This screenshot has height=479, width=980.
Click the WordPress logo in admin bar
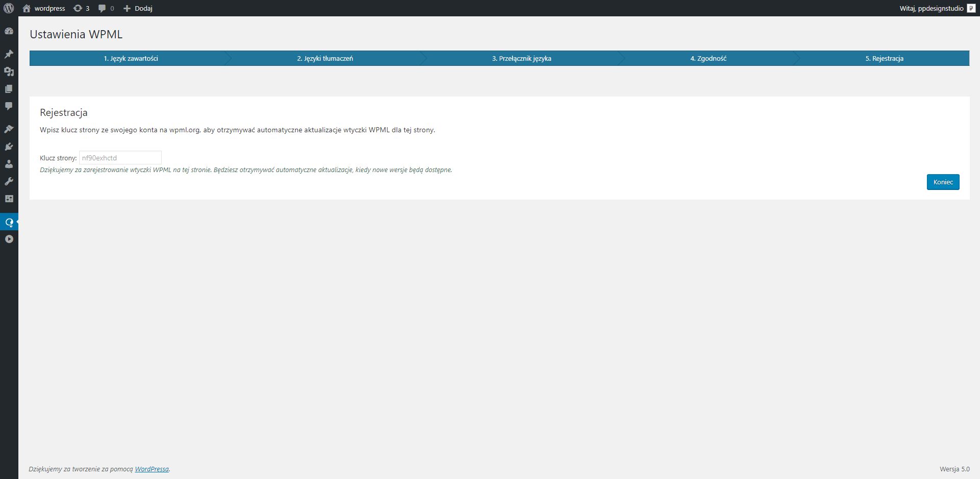[x=9, y=8]
